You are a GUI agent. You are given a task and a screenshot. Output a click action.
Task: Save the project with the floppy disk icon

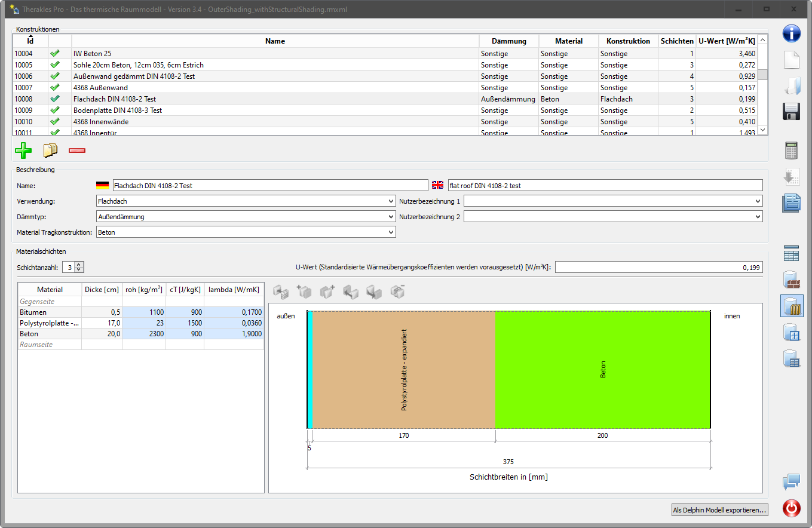[x=792, y=112]
